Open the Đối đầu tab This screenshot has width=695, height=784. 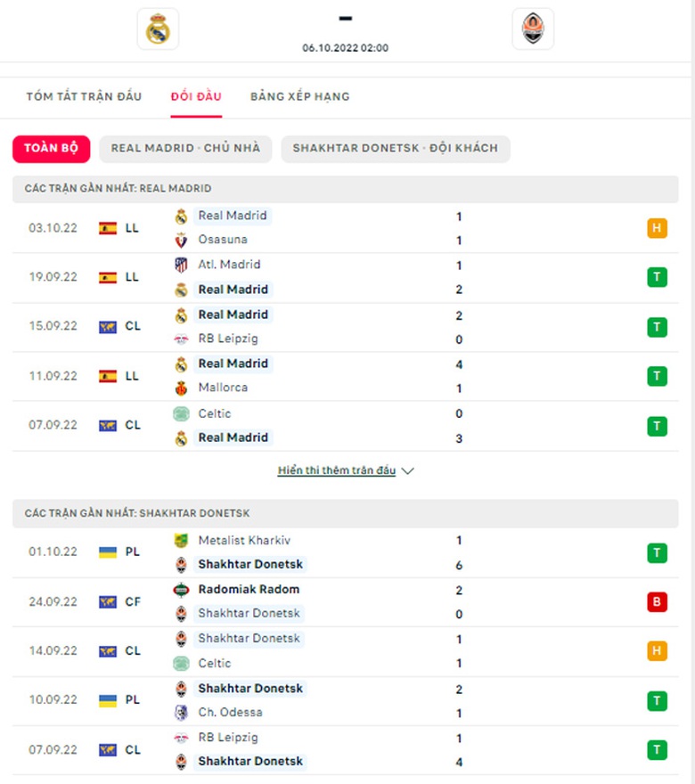tap(196, 96)
